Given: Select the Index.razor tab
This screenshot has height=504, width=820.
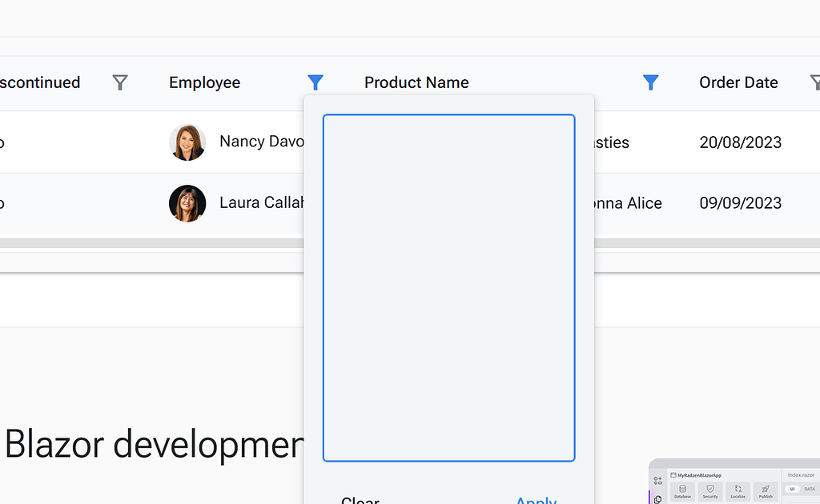Looking at the screenshot, I should 801,474.
